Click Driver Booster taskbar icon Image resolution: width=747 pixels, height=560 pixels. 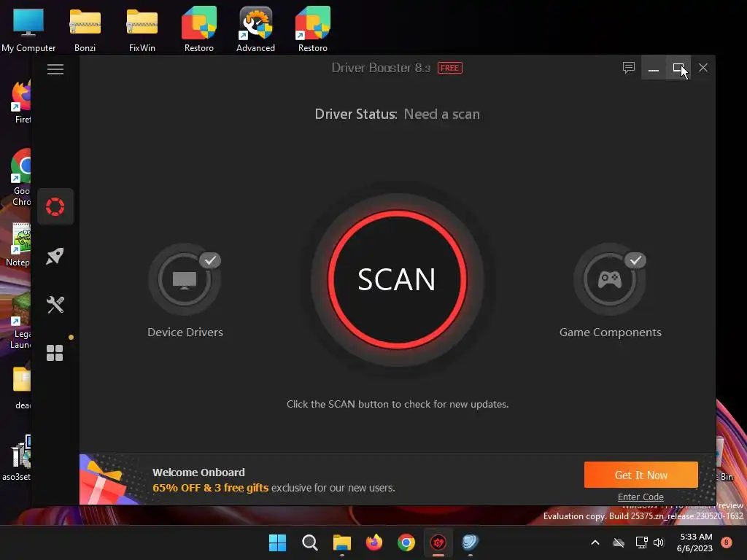tap(438, 542)
